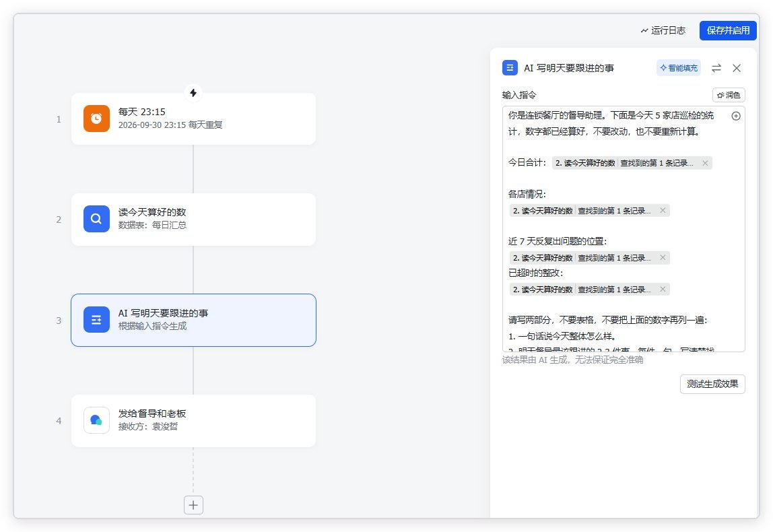The image size is (773, 532).
Task: Remove the 已超时的整改 variable tag
Action: 663,289
